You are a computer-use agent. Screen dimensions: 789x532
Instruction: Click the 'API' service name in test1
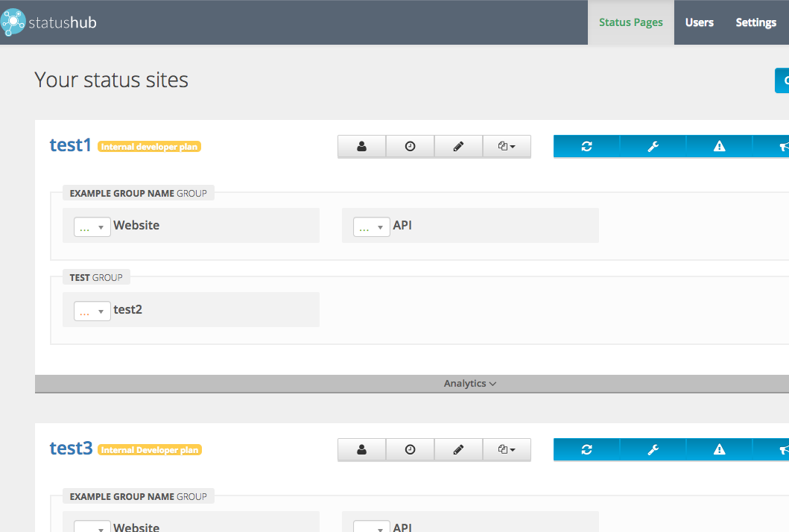click(x=402, y=225)
